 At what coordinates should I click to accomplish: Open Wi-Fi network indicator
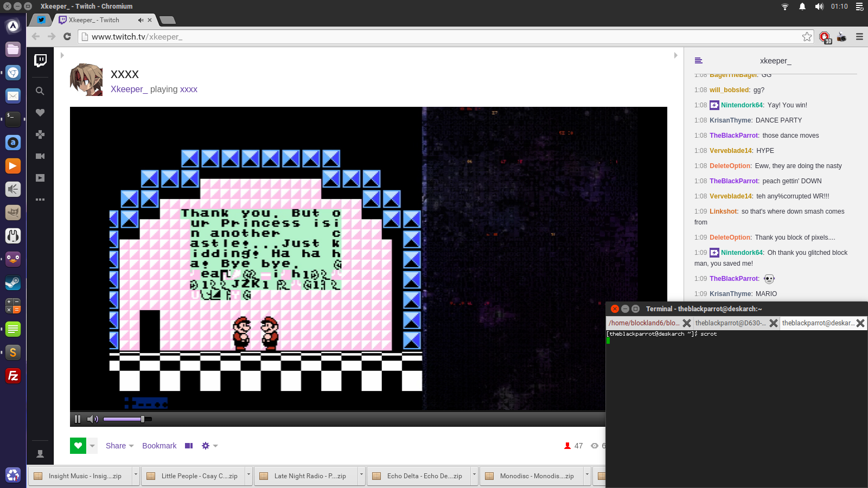785,7
